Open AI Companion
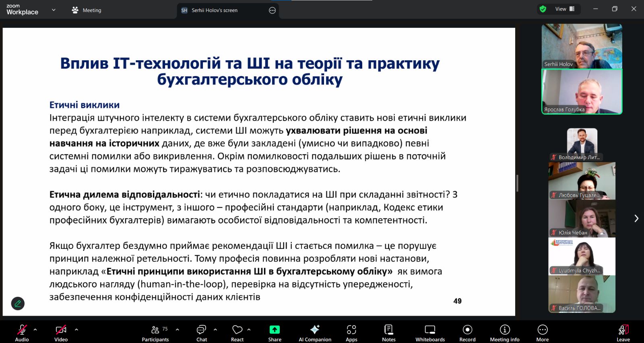This screenshot has width=644, height=343. tap(315, 333)
